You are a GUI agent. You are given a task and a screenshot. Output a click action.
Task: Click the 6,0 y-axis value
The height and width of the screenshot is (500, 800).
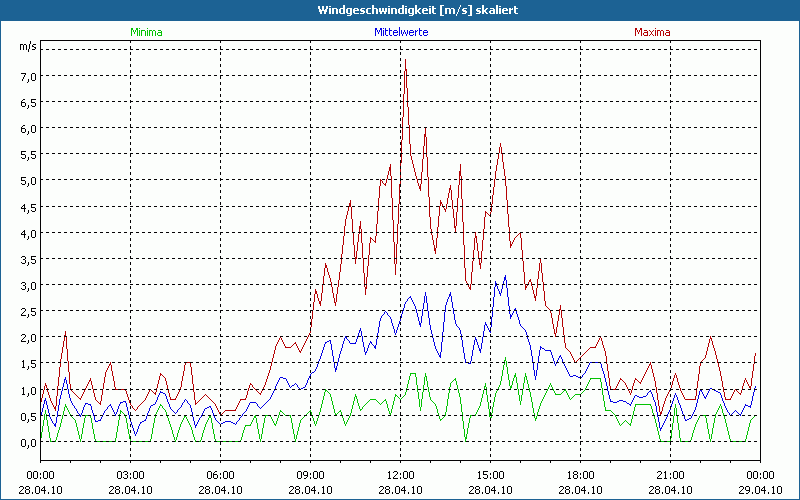coord(29,129)
